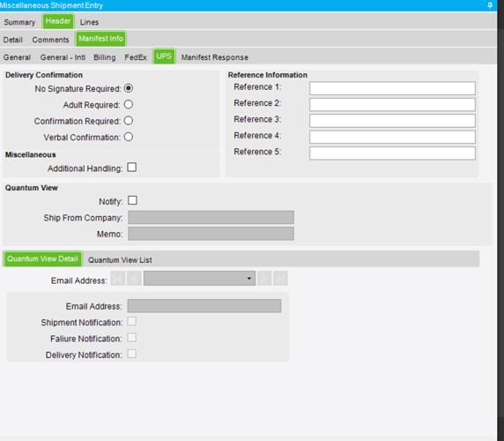The width and height of the screenshot is (504, 441).
Task: Go to next email address record
Action: tap(264, 278)
